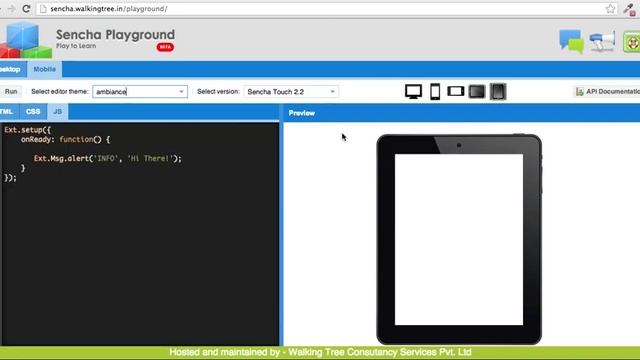Viewport: 640px width, 360px height.
Task: Switch to the Mobile tab
Action: (44, 69)
